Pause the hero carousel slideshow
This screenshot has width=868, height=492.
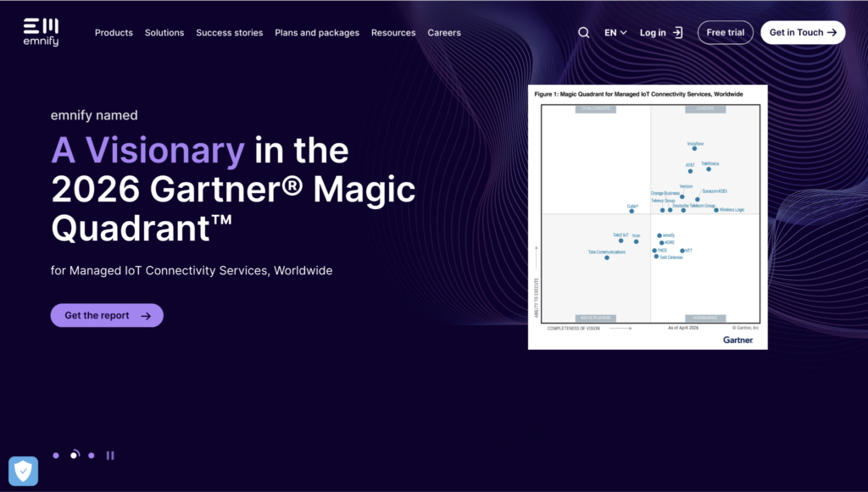coord(110,456)
